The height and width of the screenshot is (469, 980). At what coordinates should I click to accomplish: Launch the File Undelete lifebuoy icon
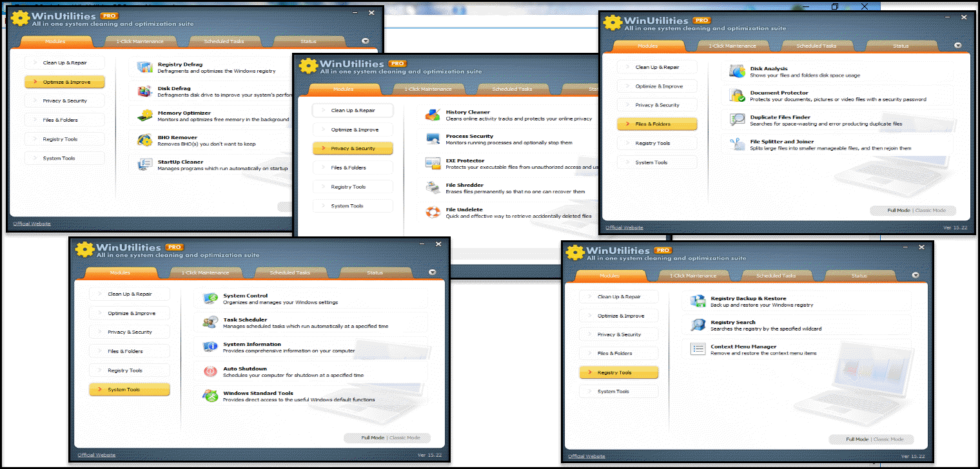click(433, 213)
